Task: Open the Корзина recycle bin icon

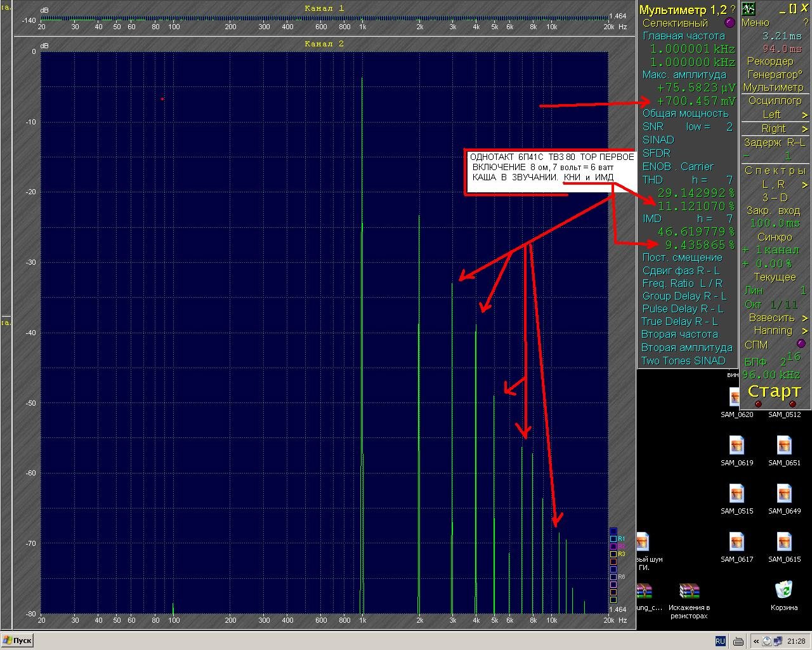Action: pos(784,595)
